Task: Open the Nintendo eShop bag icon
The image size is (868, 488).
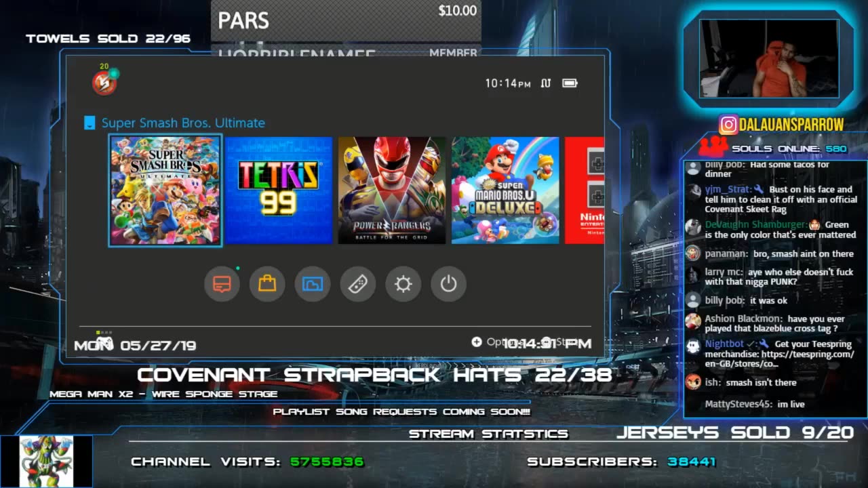Action: coord(267,284)
